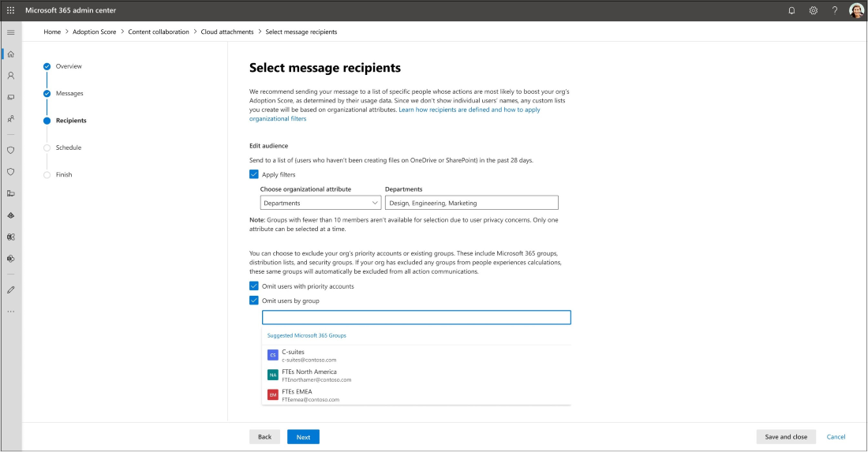Open the user profile avatar

pyautogui.click(x=856, y=10)
